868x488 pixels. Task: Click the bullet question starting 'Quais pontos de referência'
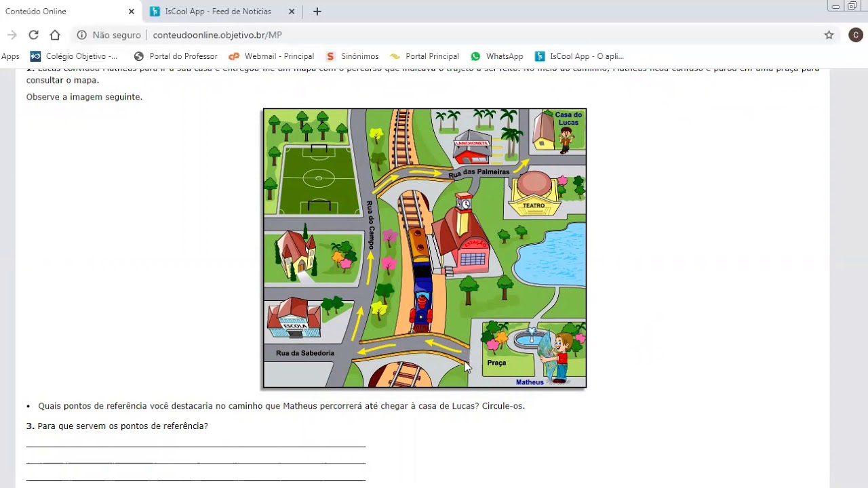pyautogui.click(x=281, y=406)
